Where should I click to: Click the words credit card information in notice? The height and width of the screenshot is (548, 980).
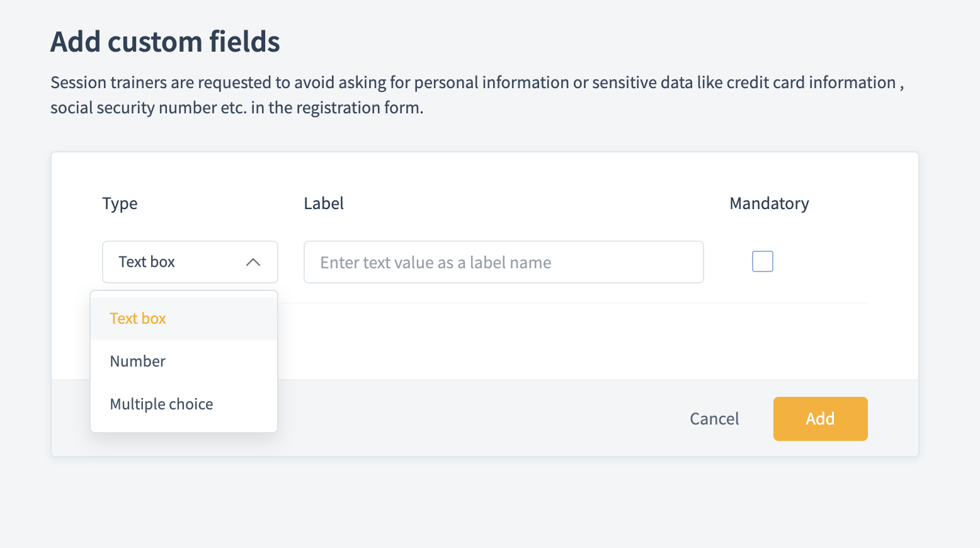pyautogui.click(x=811, y=83)
